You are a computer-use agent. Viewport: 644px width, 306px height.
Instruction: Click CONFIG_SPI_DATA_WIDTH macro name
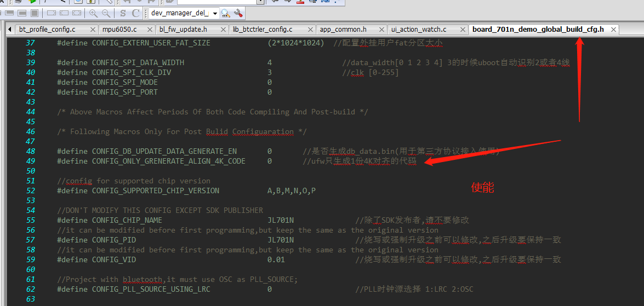click(138, 63)
